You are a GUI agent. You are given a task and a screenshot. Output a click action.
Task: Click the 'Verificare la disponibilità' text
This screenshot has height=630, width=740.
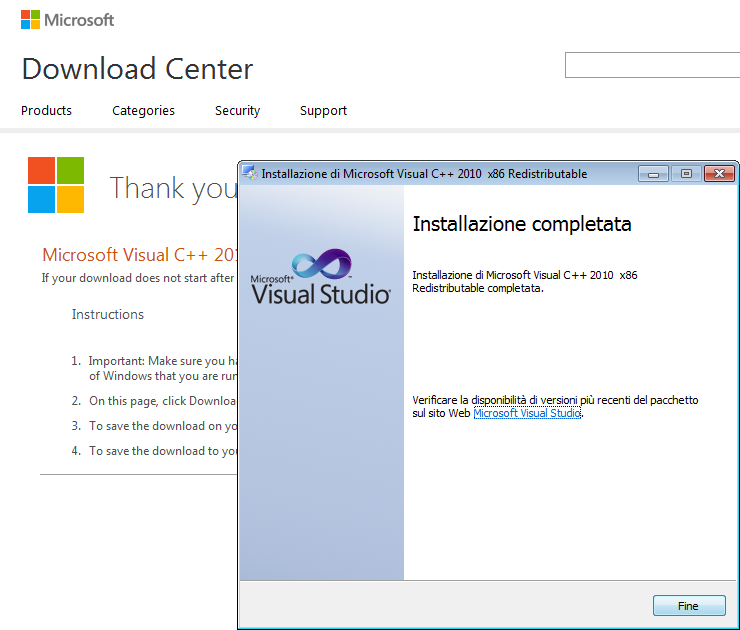[555, 406]
